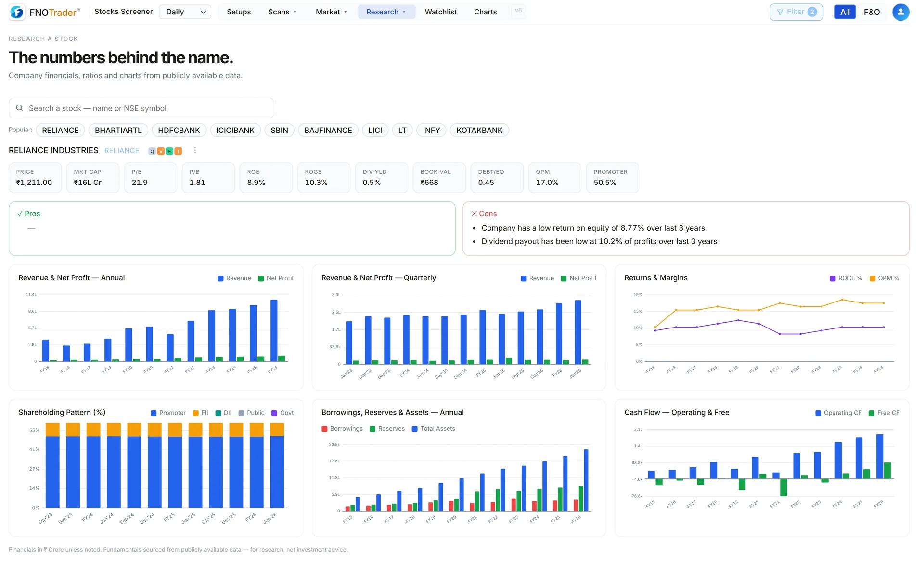Click the FNOTrader logo icon
Image resolution: width=924 pixels, height=578 pixels.
17,12
